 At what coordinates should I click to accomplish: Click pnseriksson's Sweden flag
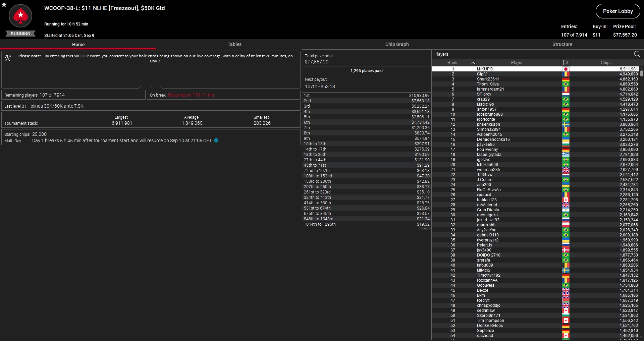click(x=566, y=124)
